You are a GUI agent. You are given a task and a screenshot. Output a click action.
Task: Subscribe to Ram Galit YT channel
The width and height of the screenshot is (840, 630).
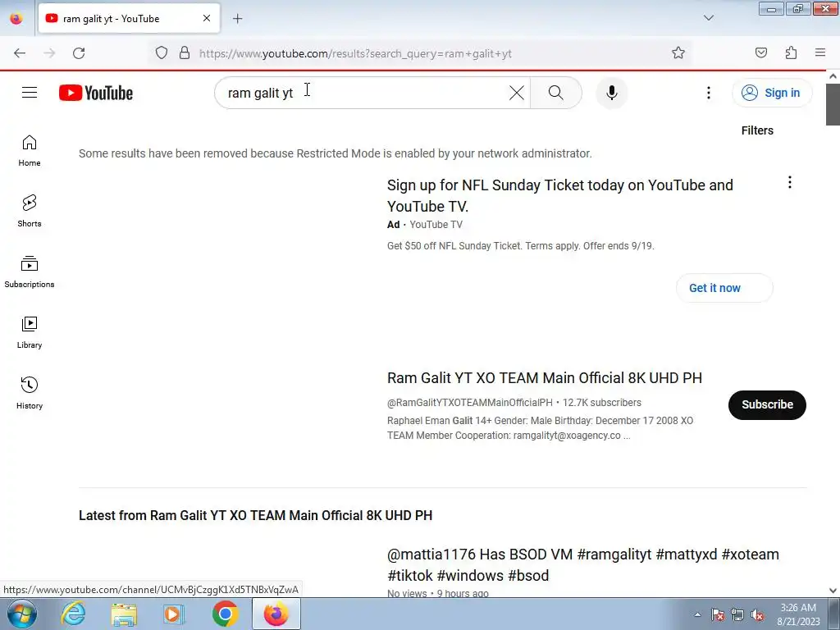pos(767,405)
